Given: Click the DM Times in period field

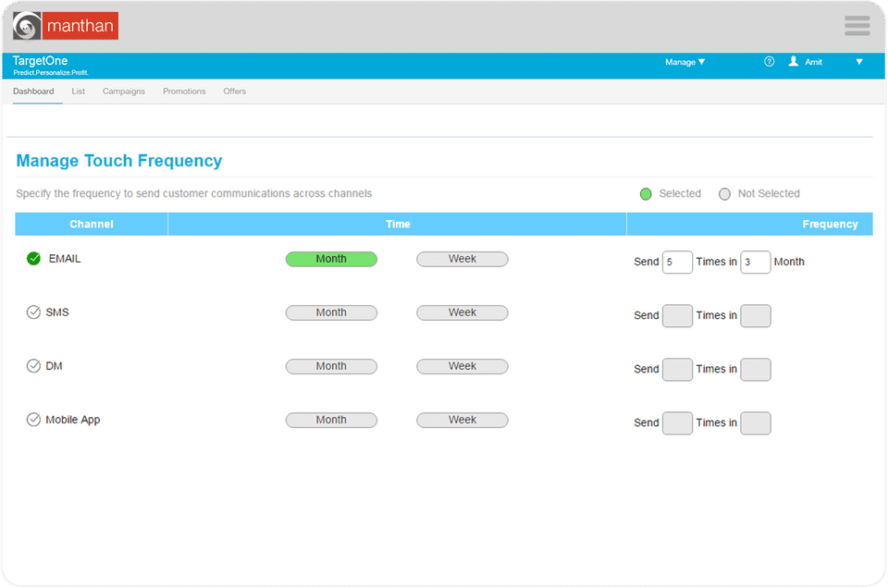Looking at the screenshot, I should (756, 370).
